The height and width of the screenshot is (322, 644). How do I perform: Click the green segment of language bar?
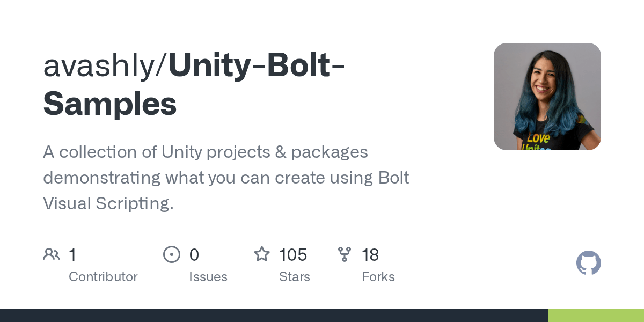(596, 316)
